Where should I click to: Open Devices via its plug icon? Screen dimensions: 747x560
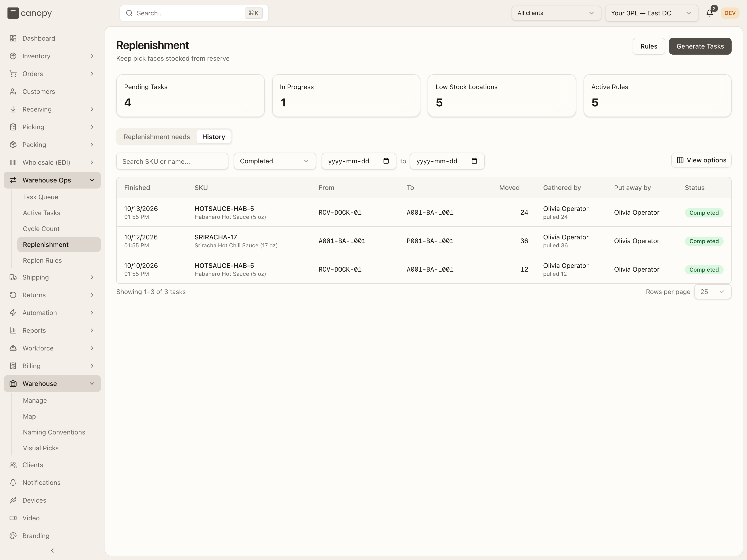(13, 500)
